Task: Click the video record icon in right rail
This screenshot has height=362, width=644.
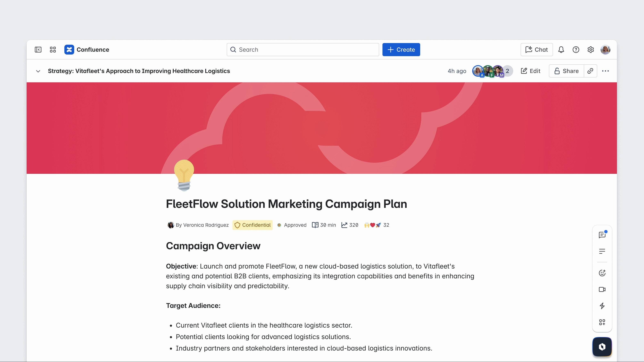Action: (x=602, y=289)
